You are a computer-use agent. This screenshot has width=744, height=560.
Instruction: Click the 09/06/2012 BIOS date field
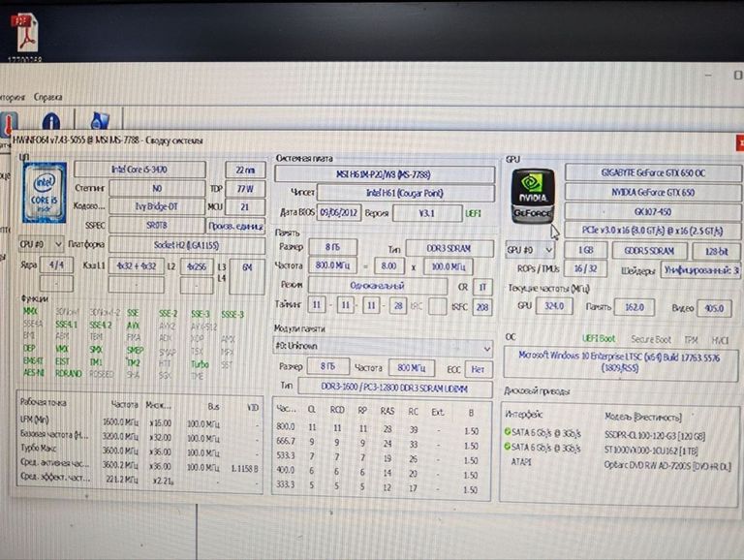(339, 212)
